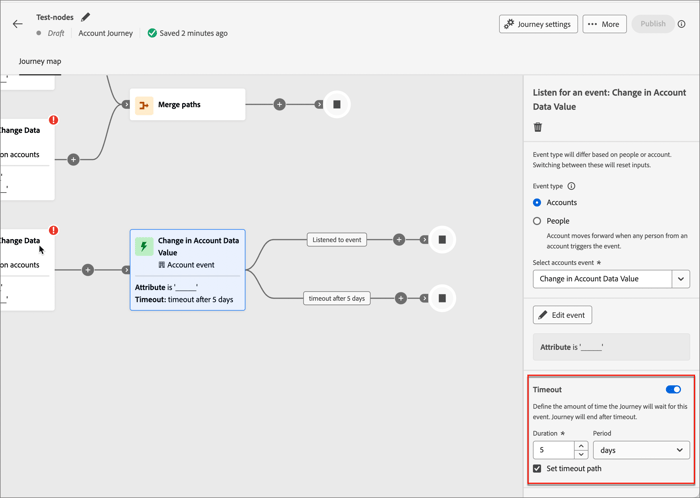Image resolution: width=700 pixels, height=498 pixels.
Task: Uncheck the Set timeout path checkbox
Action: point(538,468)
